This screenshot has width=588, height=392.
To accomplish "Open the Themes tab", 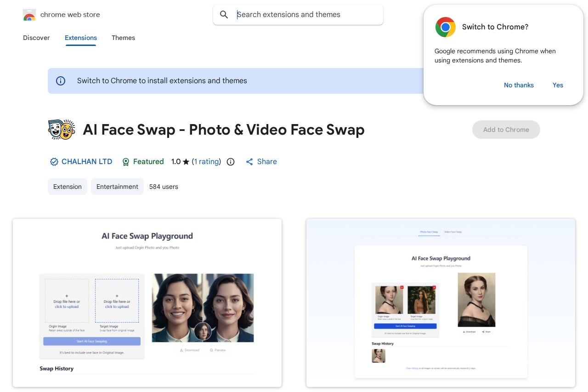I will coord(123,38).
